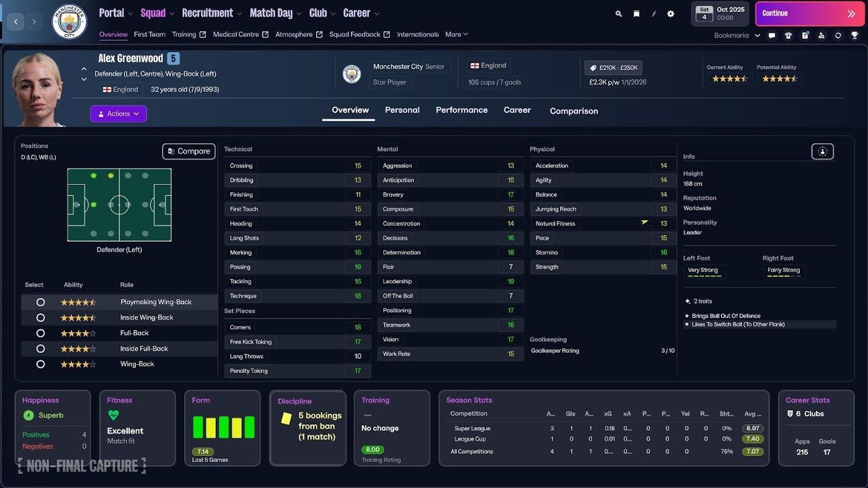Open preferences via the gear icon

coord(670,13)
